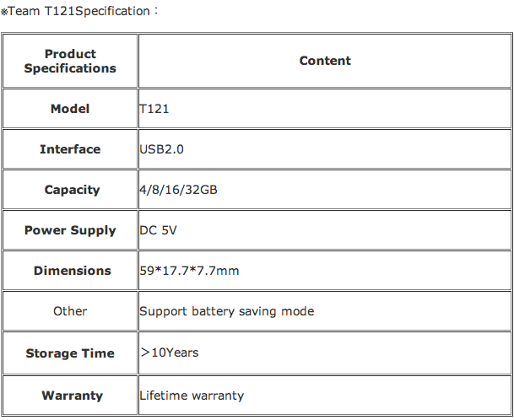Click the Content column header
The height and width of the screenshot is (420, 514).
point(325,61)
